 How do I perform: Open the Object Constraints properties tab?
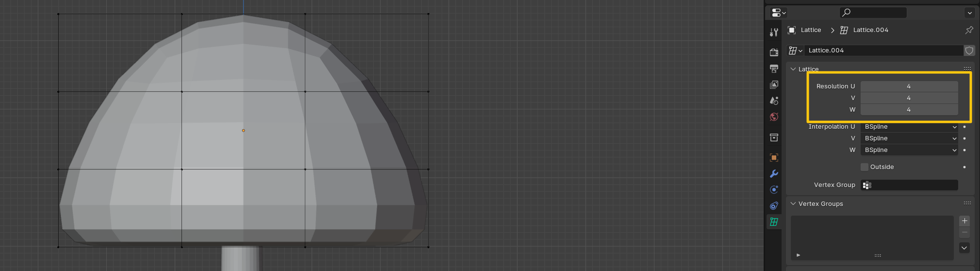pyautogui.click(x=774, y=205)
